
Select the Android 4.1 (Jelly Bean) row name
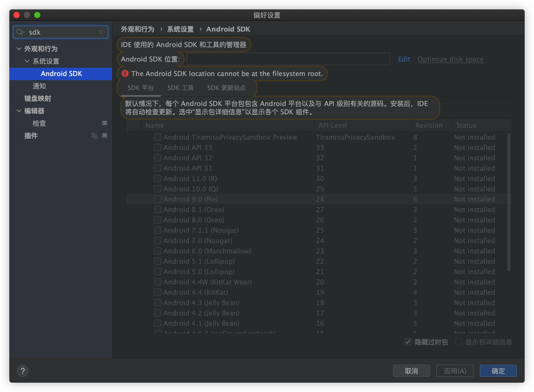(x=201, y=323)
